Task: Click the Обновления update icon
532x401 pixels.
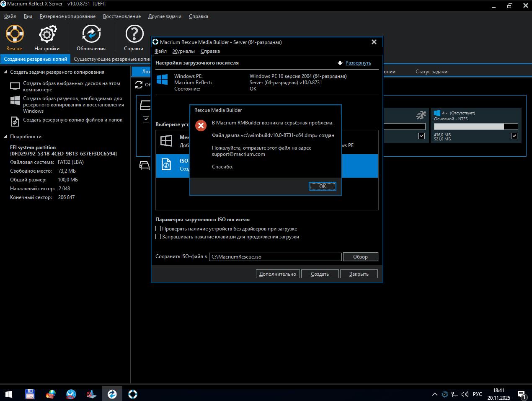Action: pos(91,34)
